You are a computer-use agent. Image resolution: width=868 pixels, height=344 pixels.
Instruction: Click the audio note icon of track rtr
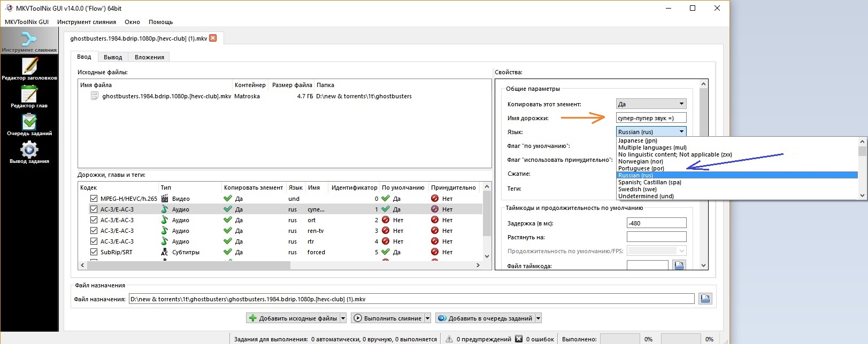pos(165,241)
